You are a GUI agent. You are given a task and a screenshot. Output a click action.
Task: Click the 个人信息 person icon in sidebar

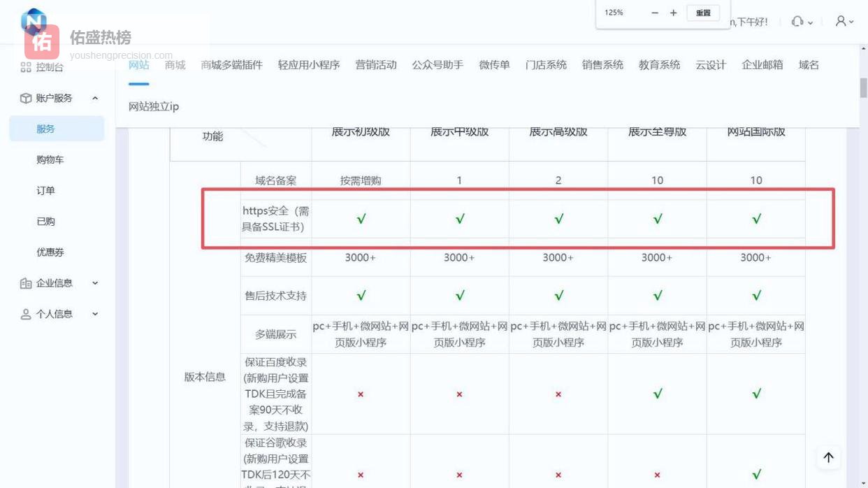(x=26, y=314)
